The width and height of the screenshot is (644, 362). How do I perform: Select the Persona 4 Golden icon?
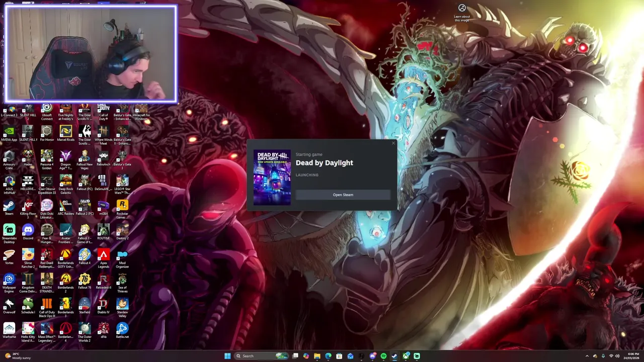pyautogui.click(x=47, y=160)
